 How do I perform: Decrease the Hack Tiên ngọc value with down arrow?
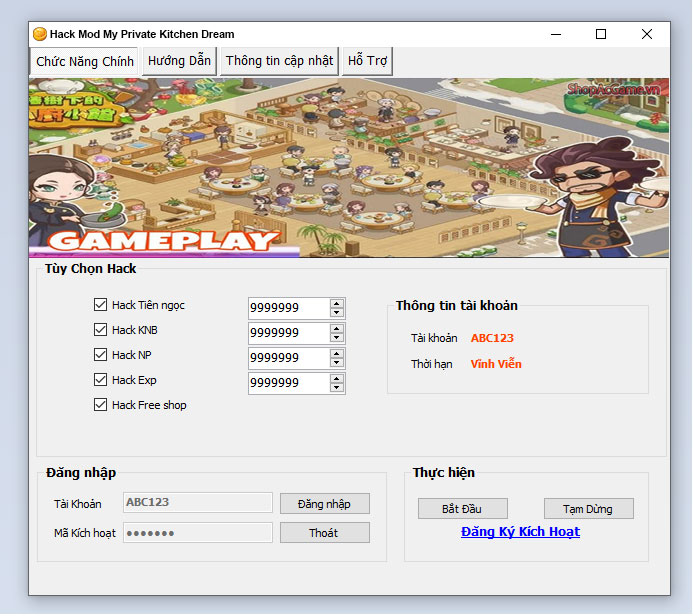[337, 312]
